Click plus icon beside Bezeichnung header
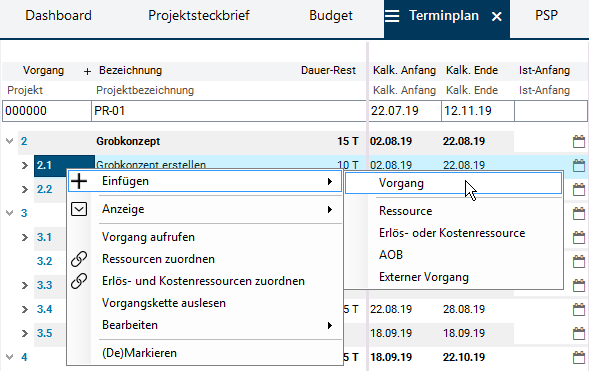 tap(87, 71)
